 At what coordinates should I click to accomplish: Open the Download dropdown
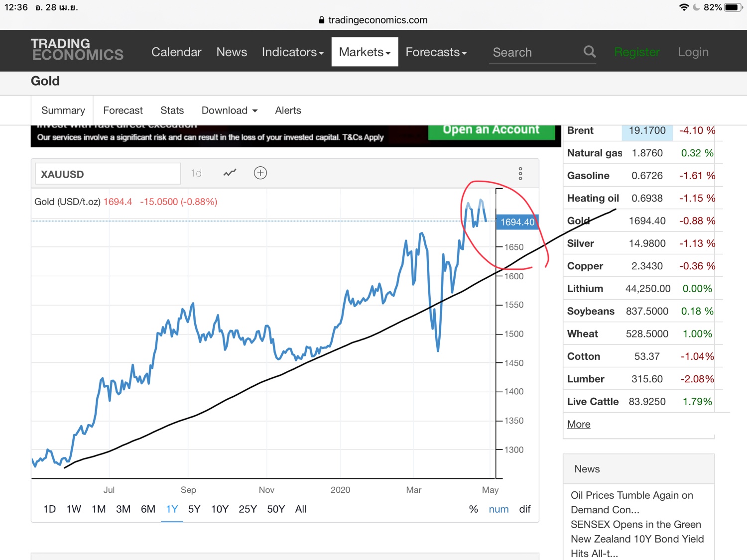(x=230, y=111)
